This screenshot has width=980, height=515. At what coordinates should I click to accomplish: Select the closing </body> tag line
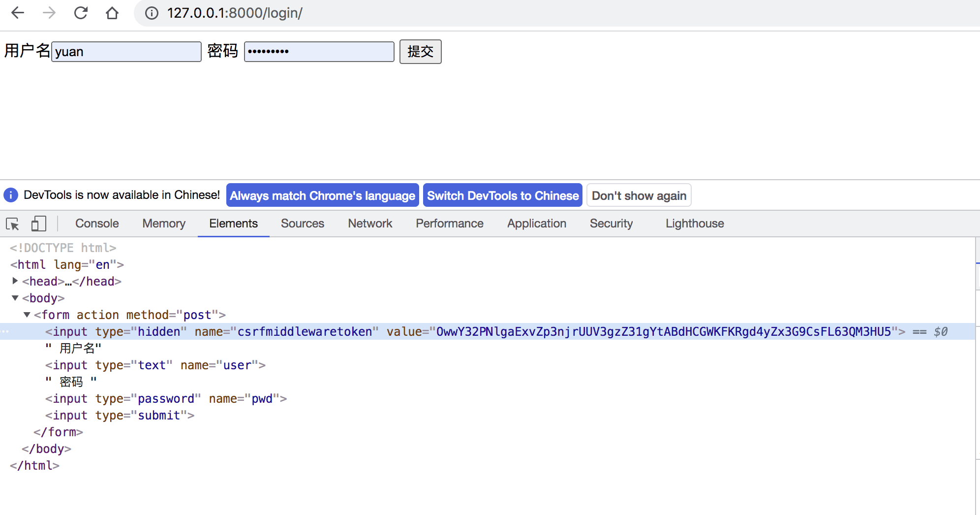tap(46, 449)
